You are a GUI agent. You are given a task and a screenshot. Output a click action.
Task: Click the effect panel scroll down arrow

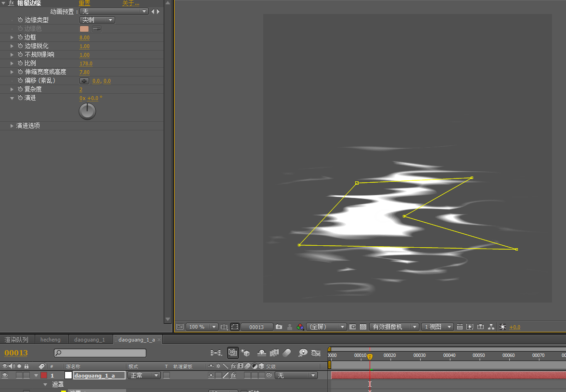(x=167, y=319)
